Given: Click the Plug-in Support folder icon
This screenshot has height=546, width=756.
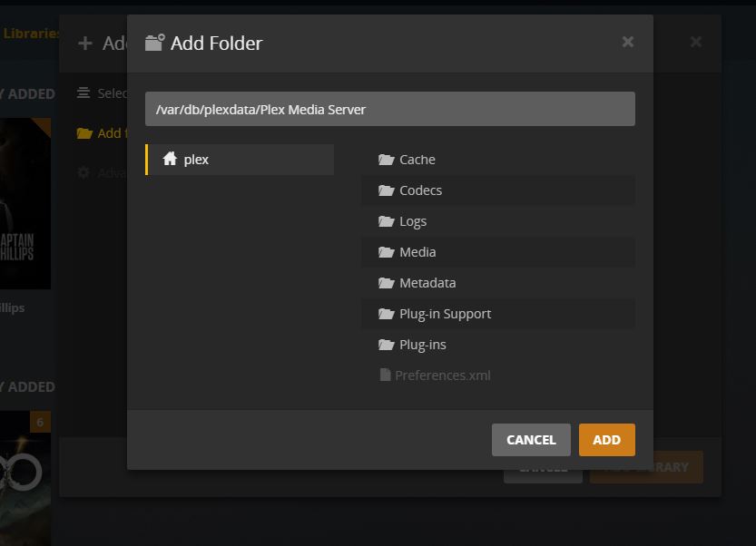Looking at the screenshot, I should 386,314.
